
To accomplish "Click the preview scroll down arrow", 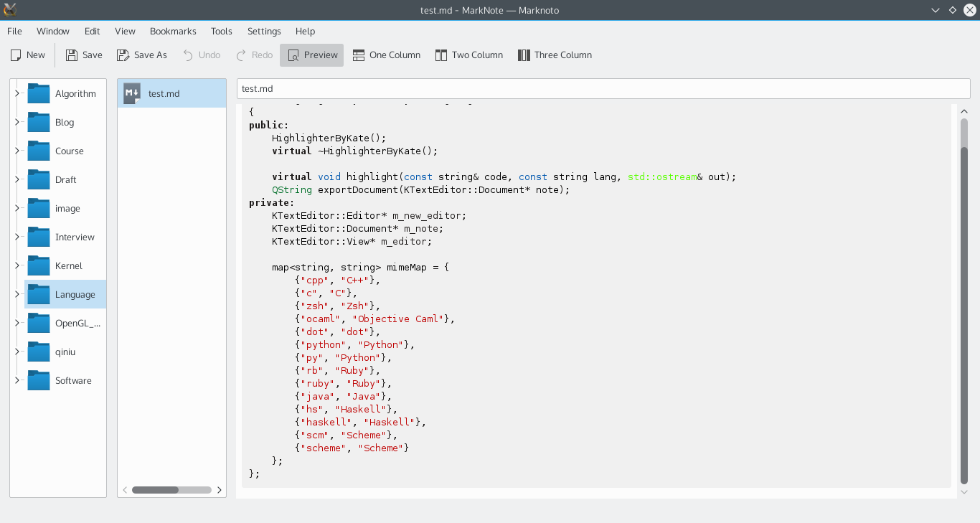I will pos(964,491).
